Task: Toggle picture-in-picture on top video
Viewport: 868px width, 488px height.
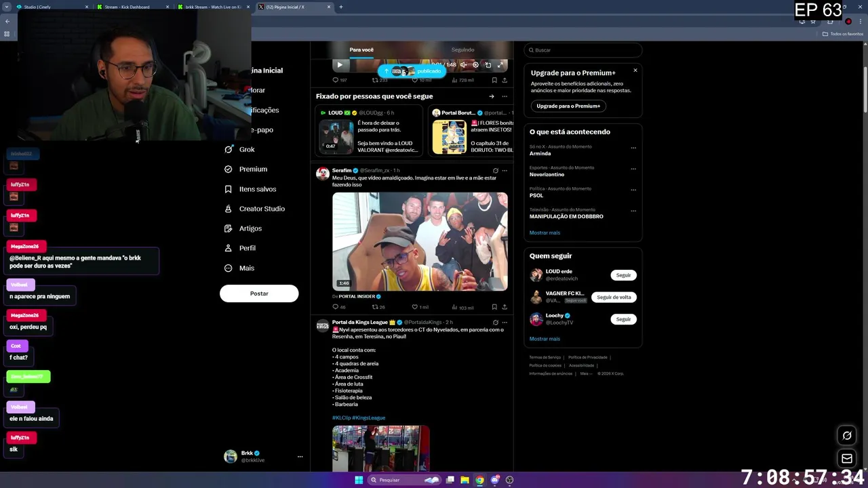Action: [488, 65]
